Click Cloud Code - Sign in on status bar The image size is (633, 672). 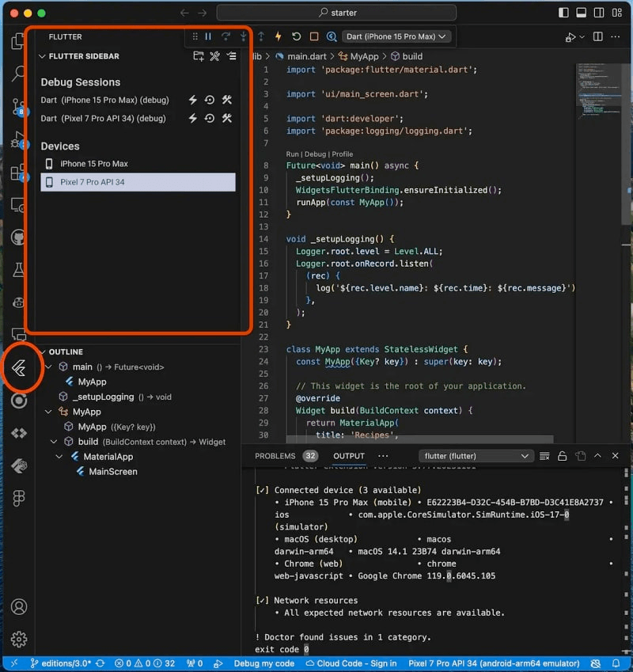pyautogui.click(x=351, y=663)
